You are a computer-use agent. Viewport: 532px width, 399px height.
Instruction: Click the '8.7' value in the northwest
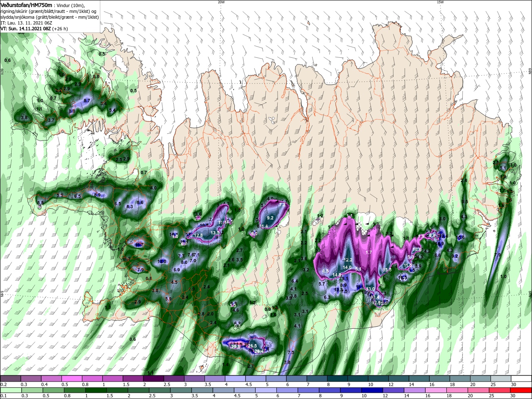87,101
